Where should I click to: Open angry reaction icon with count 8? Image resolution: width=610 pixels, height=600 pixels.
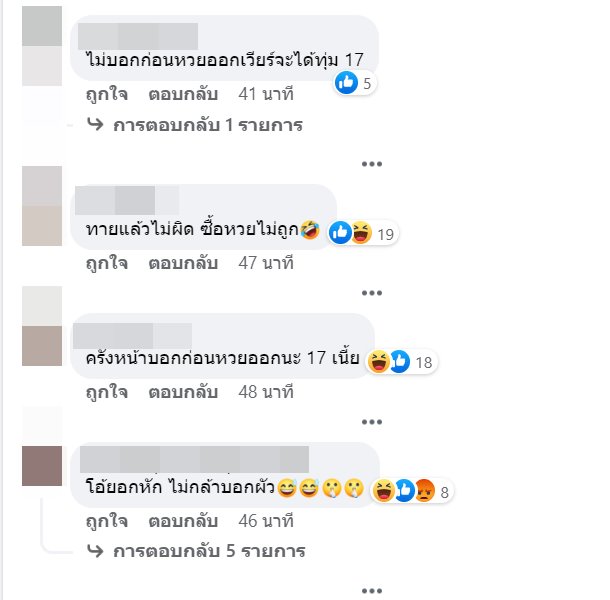tap(425, 491)
